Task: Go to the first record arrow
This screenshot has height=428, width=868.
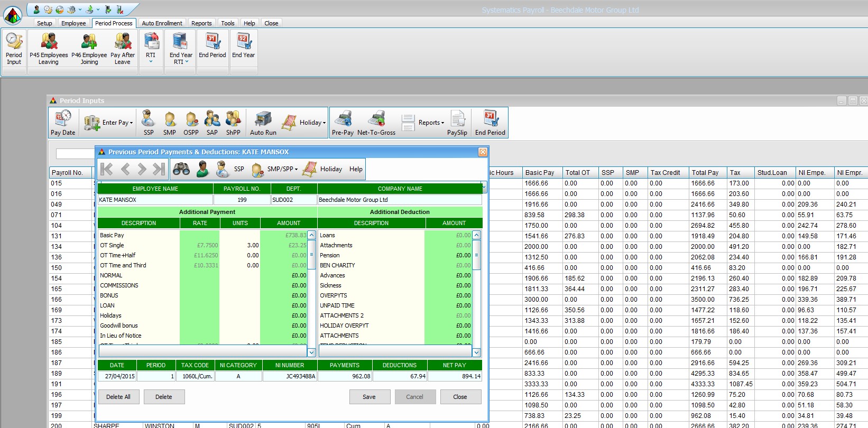Action: (107, 169)
